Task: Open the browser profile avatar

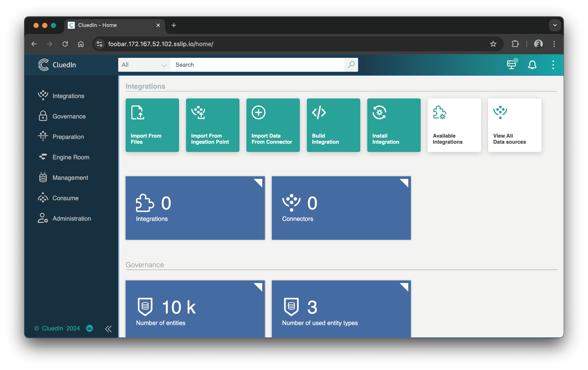Action: point(538,44)
